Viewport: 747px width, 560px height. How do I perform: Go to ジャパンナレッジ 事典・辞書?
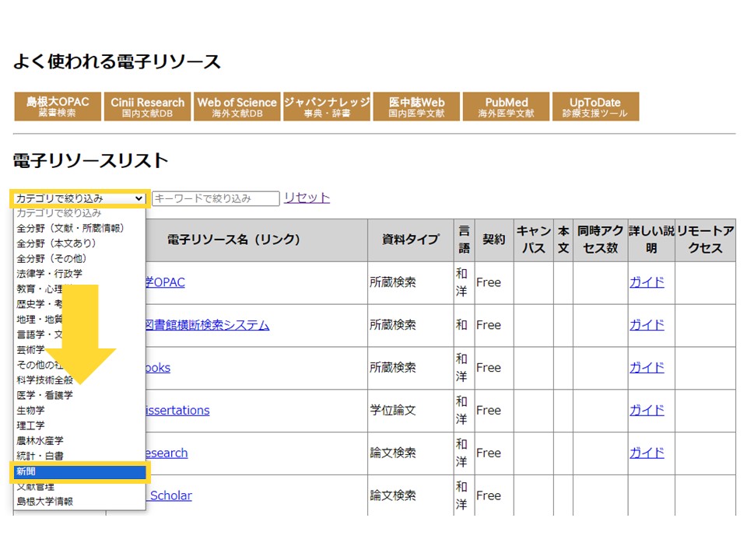(x=327, y=107)
